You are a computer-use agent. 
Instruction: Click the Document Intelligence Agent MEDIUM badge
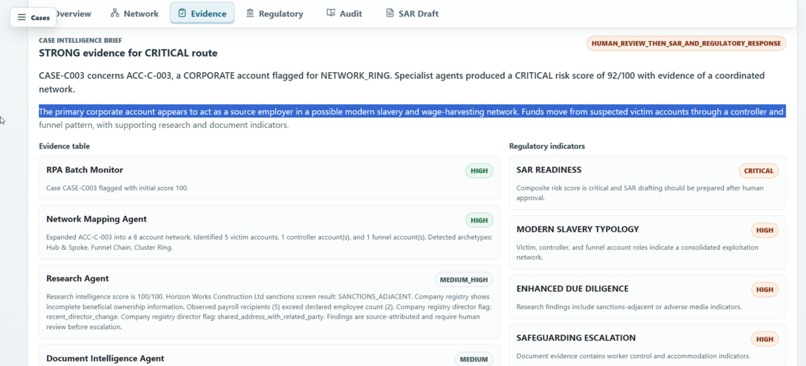pyautogui.click(x=473, y=359)
